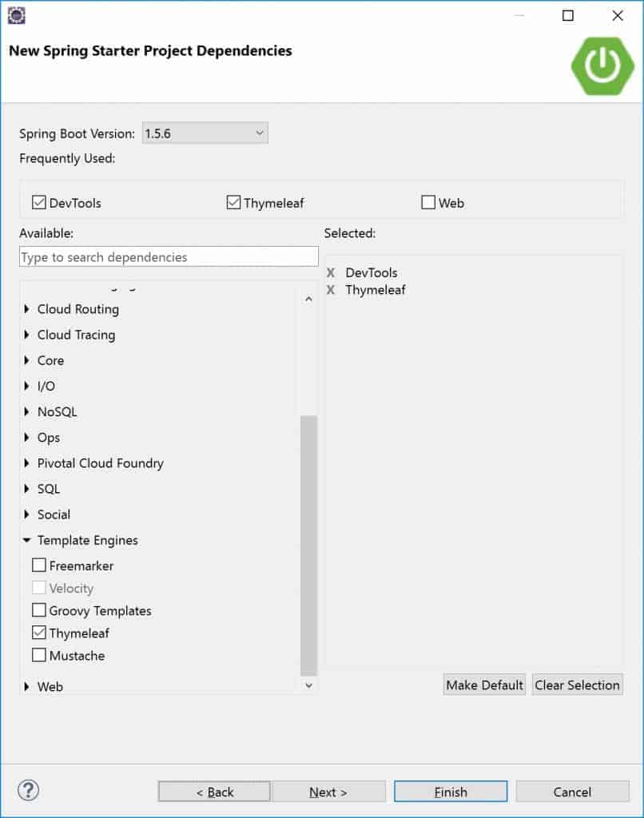This screenshot has width=644, height=818.
Task: Expand the Ops category
Action: pyautogui.click(x=26, y=437)
